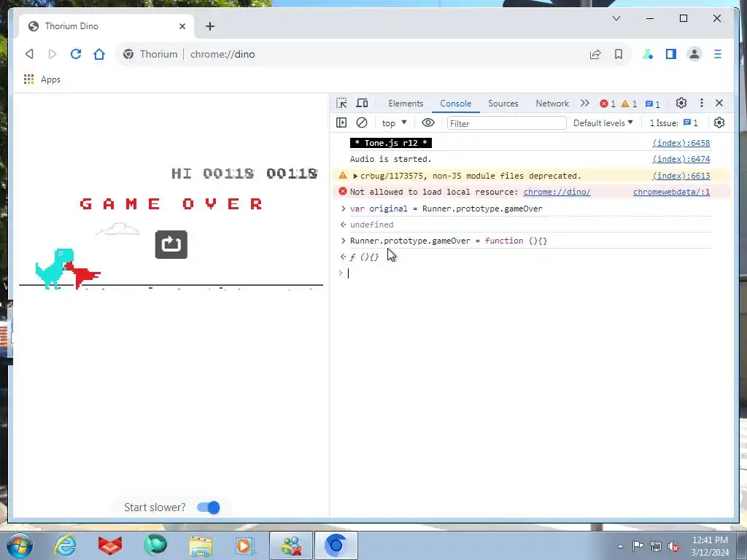Switch to the Elements tab
This screenshot has width=747, height=560.
(406, 104)
